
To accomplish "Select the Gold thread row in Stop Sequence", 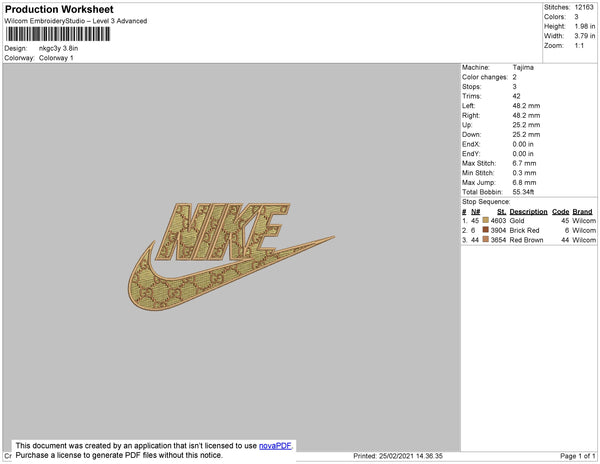I will tap(529, 221).
